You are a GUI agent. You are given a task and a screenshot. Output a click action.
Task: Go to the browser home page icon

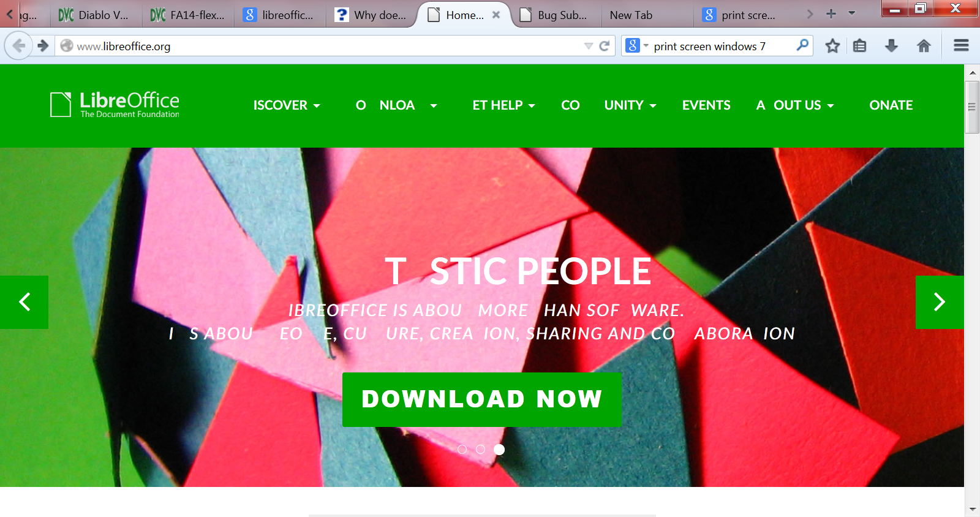tap(924, 46)
